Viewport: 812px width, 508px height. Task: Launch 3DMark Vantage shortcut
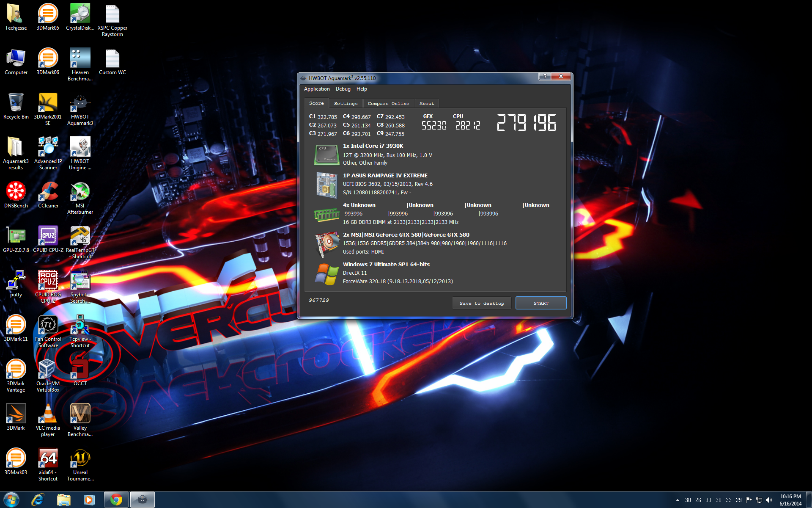coord(16,375)
